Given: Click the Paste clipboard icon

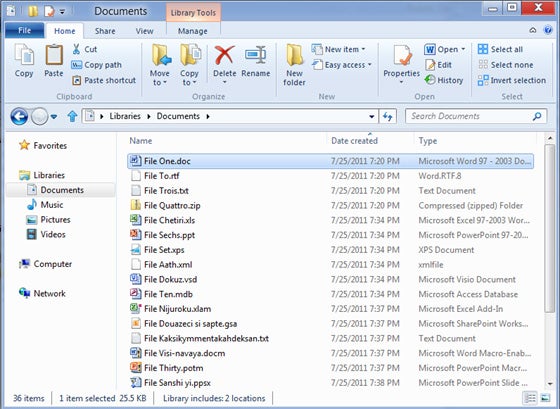Looking at the screenshot, I should [54, 55].
